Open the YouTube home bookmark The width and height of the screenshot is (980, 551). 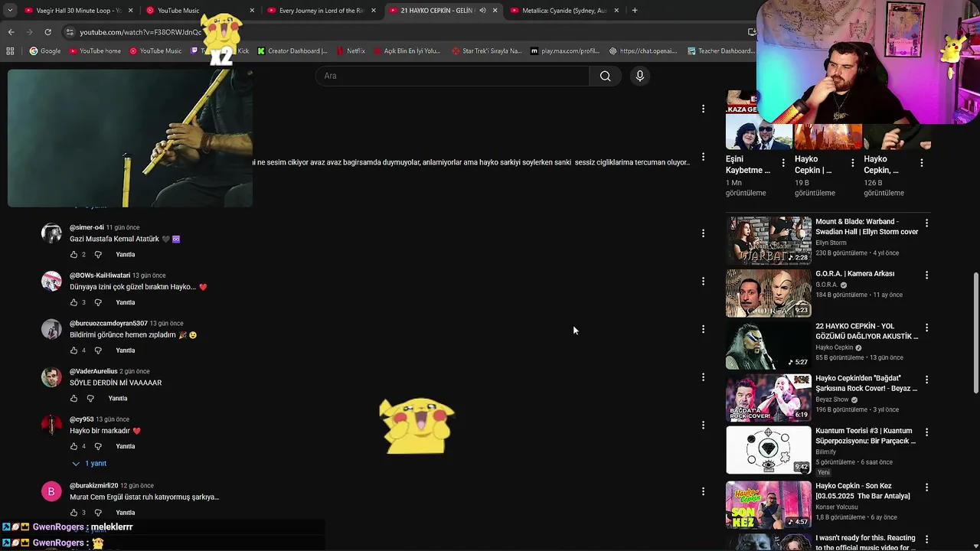click(x=95, y=51)
